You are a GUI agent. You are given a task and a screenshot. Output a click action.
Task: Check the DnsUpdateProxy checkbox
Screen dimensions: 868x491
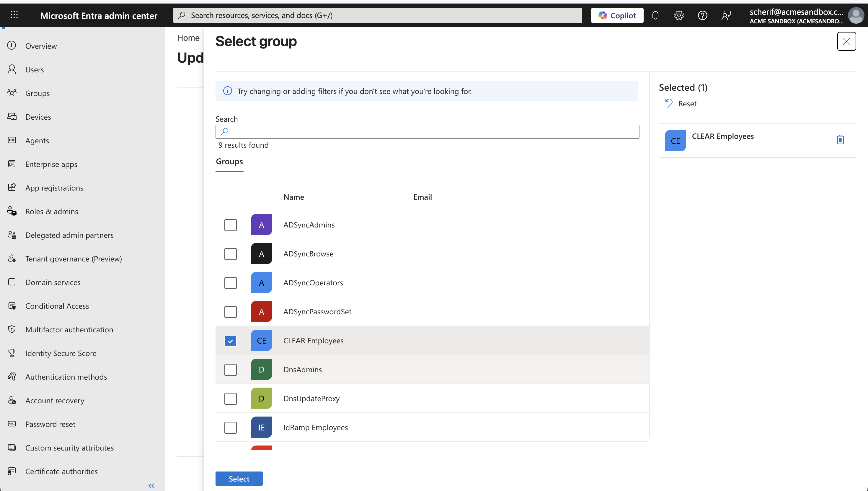pyautogui.click(x=231, y=399)
